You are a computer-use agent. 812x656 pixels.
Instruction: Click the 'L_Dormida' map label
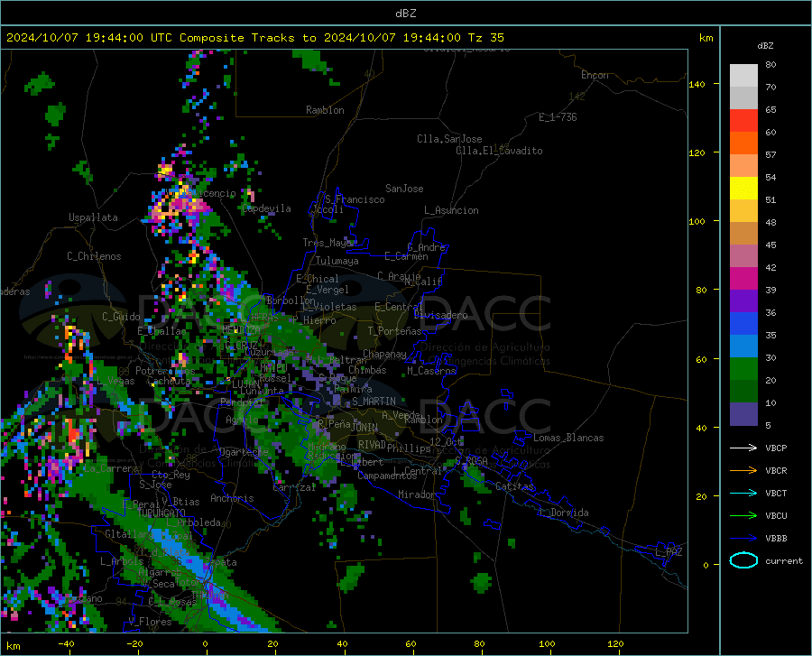pyautogui.click(x=563, y=513)
